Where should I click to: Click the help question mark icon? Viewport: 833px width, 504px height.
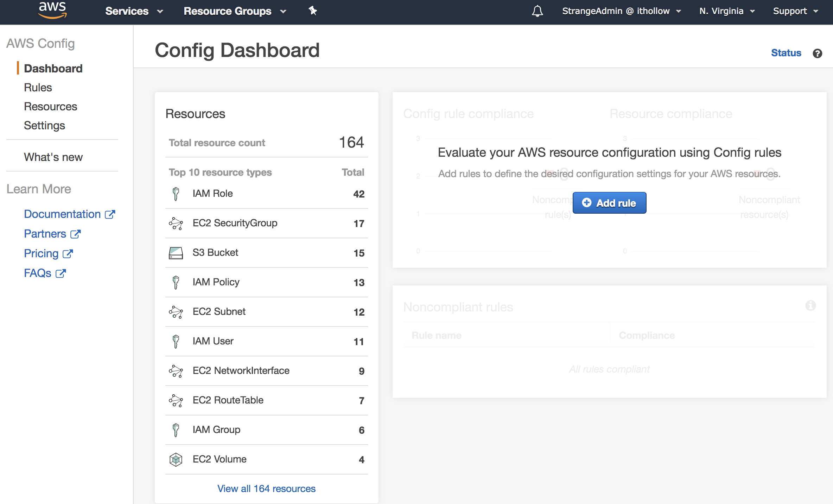pyautogui.click(x=818, y=54)
